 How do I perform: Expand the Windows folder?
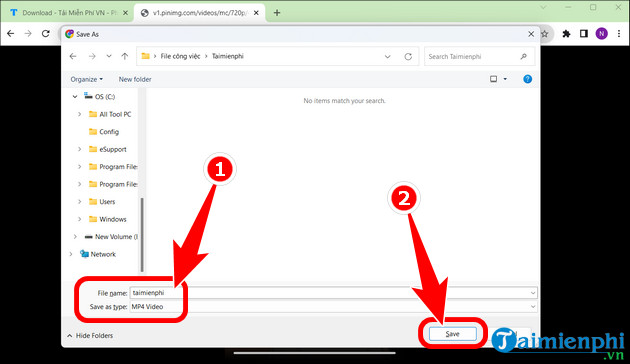80,219
